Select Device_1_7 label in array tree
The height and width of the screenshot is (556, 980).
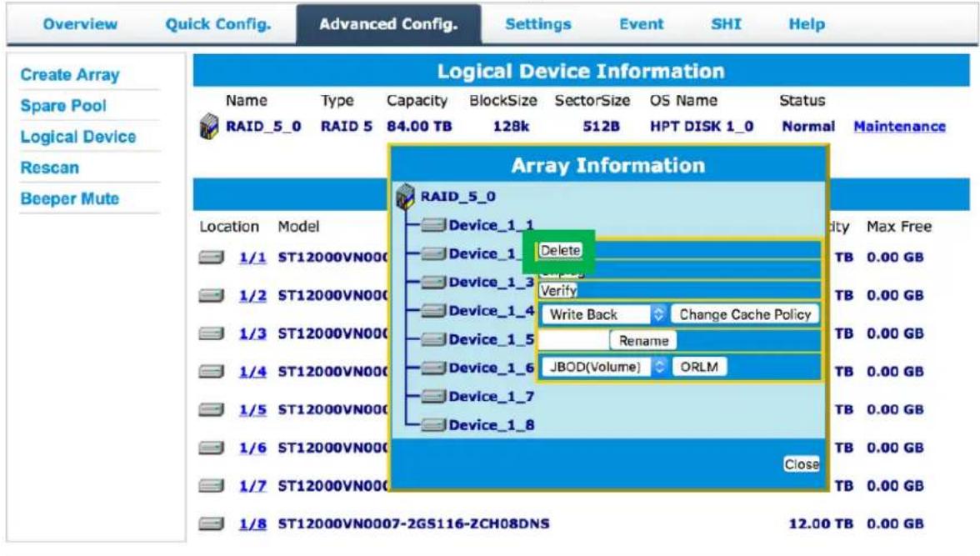tap(492, 397)
